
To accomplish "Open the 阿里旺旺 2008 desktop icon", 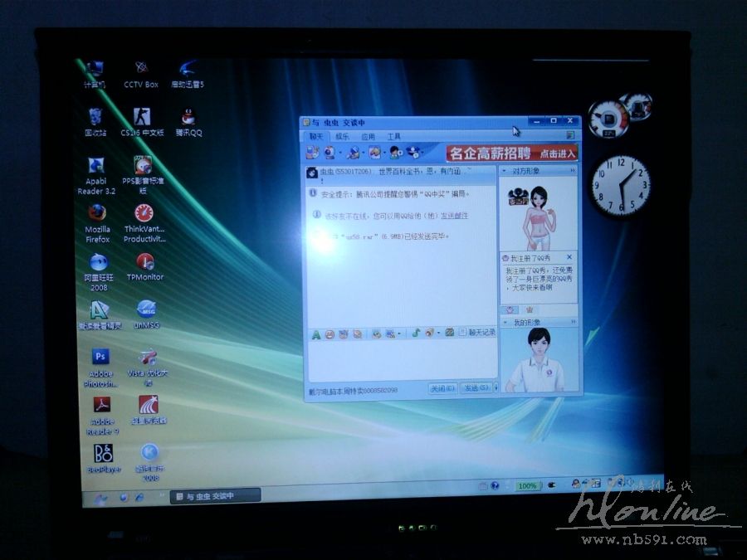I will [x=99, y=272].
